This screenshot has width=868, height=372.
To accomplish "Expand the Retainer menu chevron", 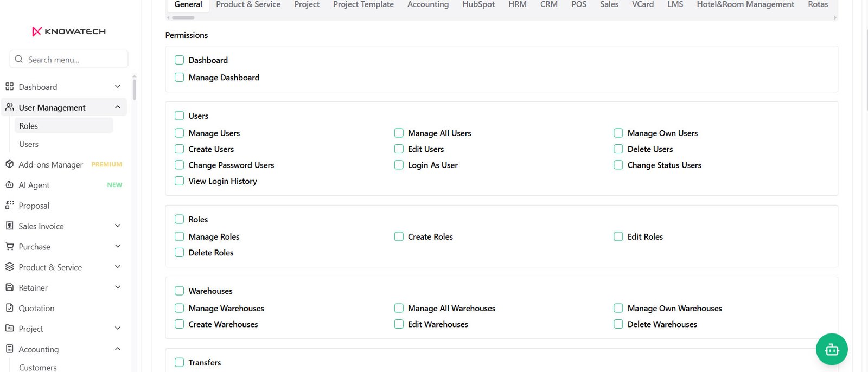I will [118, 287].
